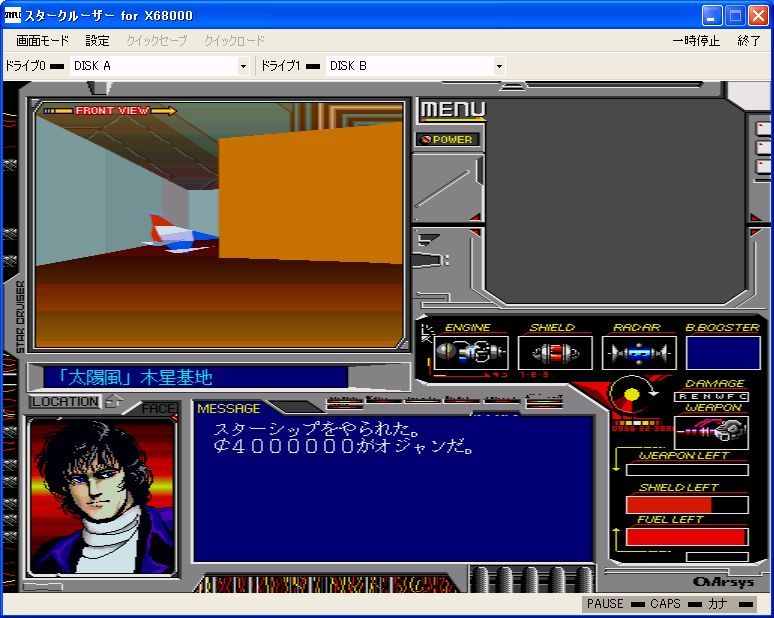Image resolution: width=774 pixels, height=618 pixels.
Task: Click the character face portrait
Action: (x=102, y=497)
